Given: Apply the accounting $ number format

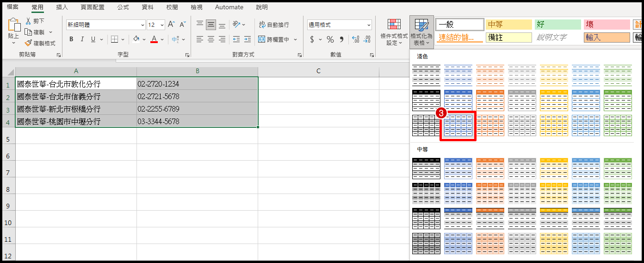Looking at the screenshot, I should [312, 39].
